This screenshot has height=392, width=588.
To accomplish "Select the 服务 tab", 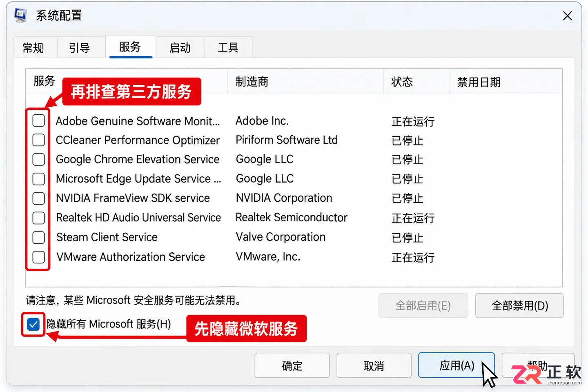I will tap(130, 47).
